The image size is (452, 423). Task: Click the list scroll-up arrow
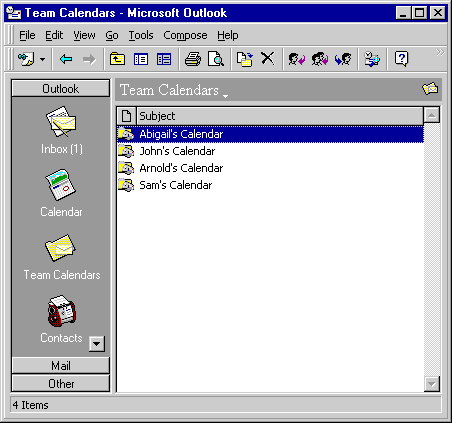pyautogui.click(x=432, y=115)
